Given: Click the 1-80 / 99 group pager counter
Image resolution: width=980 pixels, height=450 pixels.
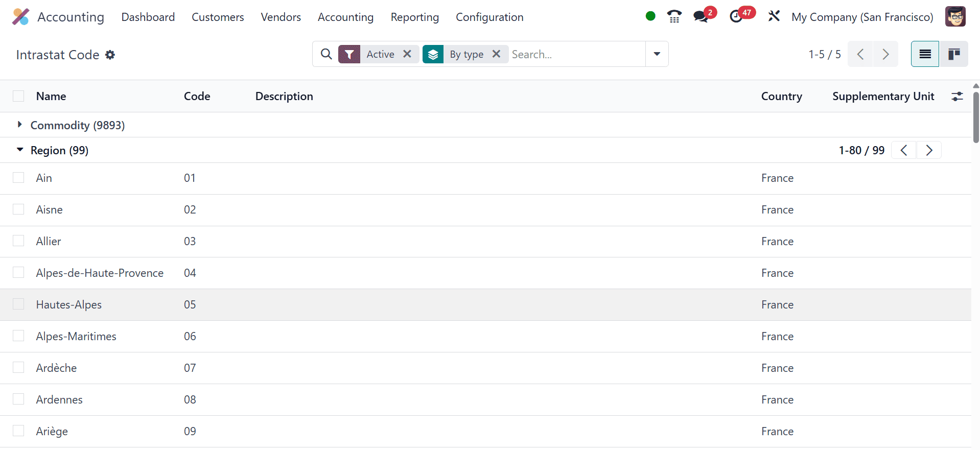Looking at the screenshot, I should tap(861, 150).
